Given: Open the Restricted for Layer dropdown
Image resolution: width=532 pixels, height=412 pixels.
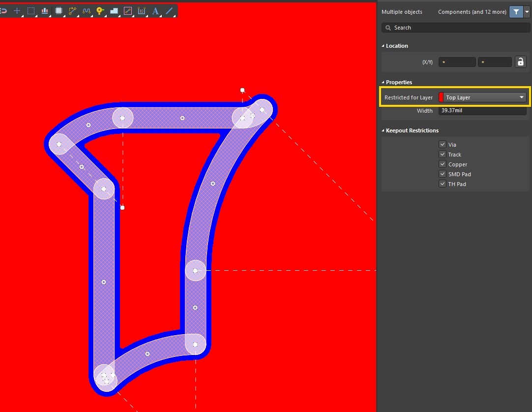Looking at the screenshot, I should tap(522, 97).
